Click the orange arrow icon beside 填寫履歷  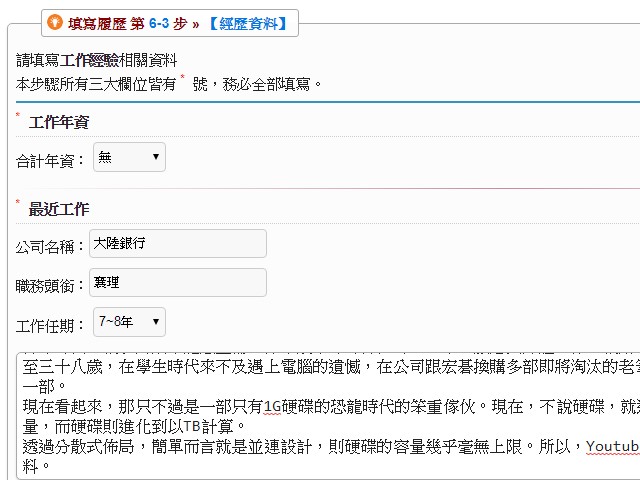click(x=57, y=21)
